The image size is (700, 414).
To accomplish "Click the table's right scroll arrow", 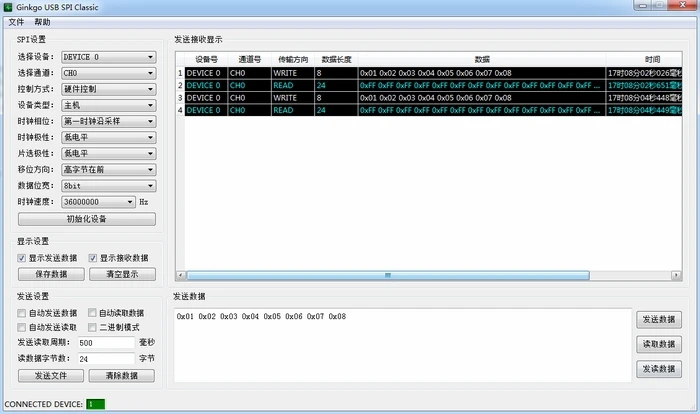I will (676, 276).
